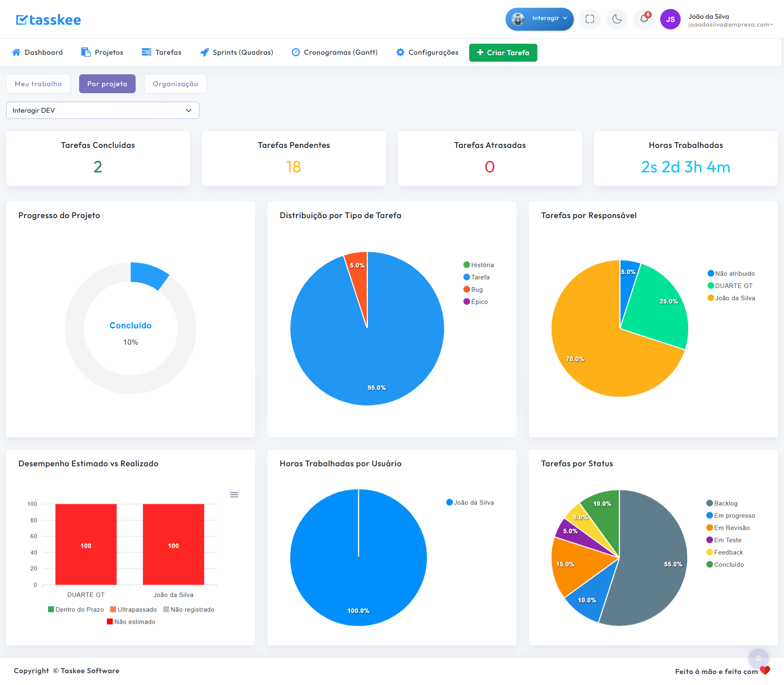
Task: Click Criar Tarefa button
Action: click(x=503, y=53)
